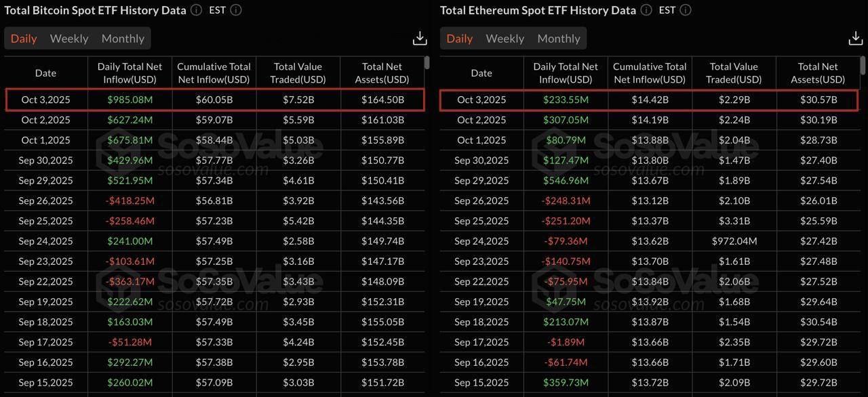Switch Bitcoin table to Monthly view
Image resolution: width=868 pixels, height=397 pixels.
click(x=123, y=39)
